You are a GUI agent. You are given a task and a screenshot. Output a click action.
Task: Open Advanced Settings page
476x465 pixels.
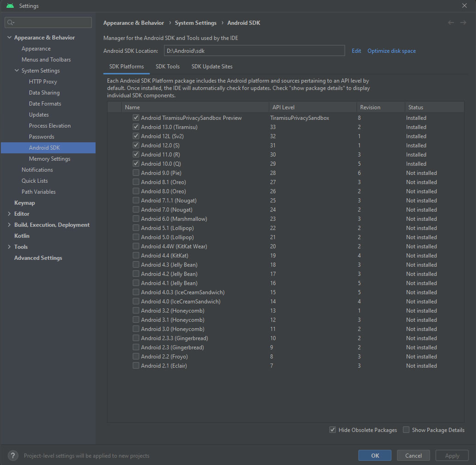point(38,258)
